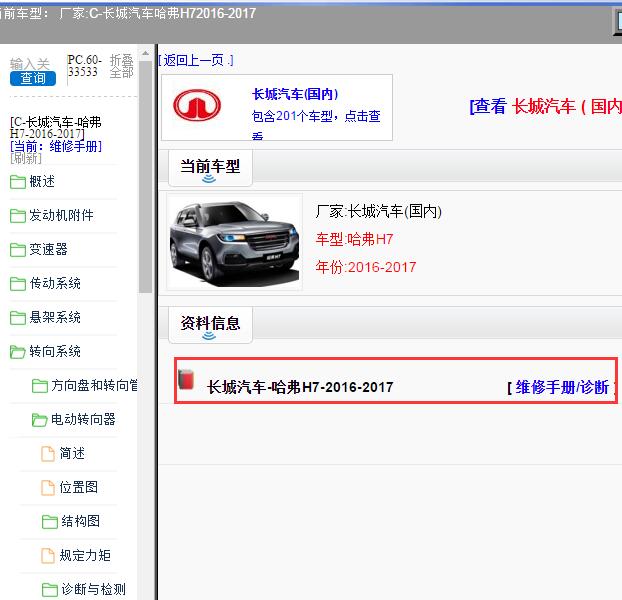
Task: Click the 概述 folder icon
Action: [17, 182]
